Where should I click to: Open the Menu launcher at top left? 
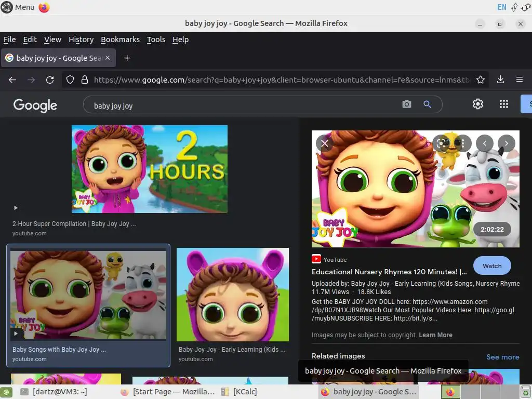18,7
